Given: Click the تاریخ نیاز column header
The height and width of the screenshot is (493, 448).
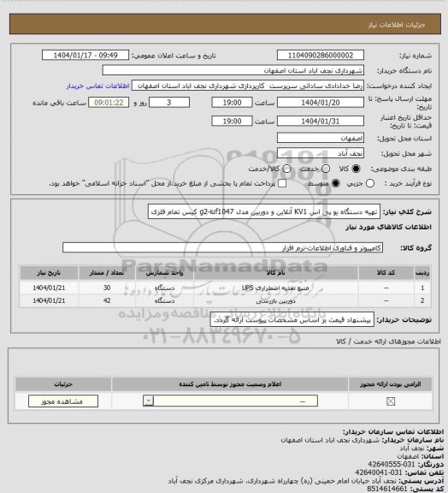Looking at the screenshot, I should point(49,272).
